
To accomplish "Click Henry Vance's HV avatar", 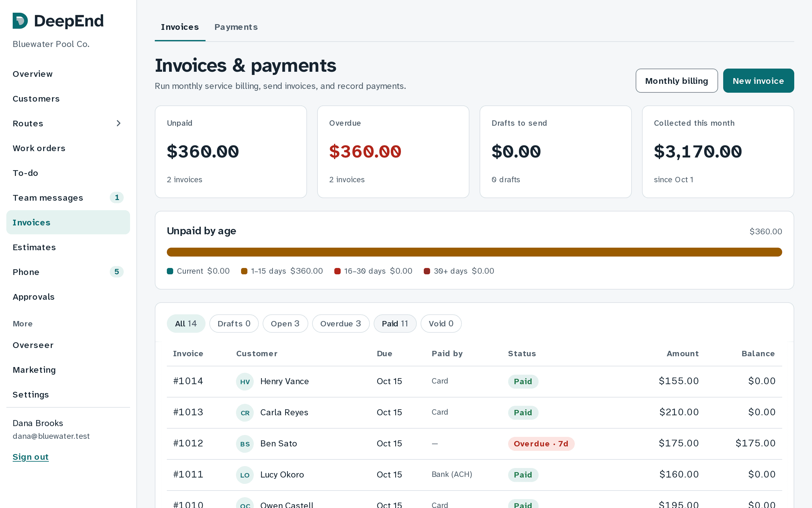I will click(245, 381).
